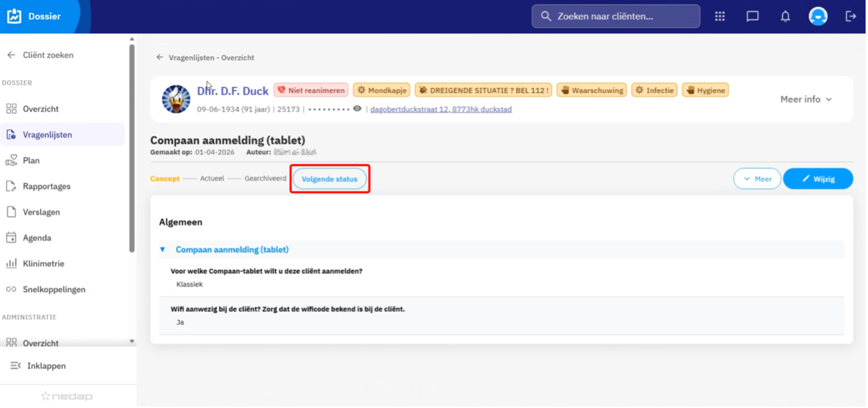Click sidebar scroll down arrow
This screenshot has height=408, width=868.
[132, 341]
